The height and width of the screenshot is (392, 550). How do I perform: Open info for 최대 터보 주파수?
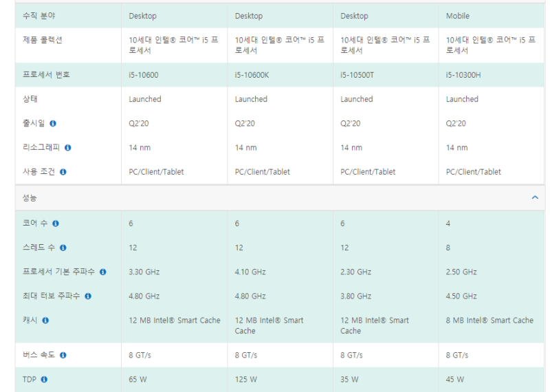pyautogui.click(x=89, y=296)
